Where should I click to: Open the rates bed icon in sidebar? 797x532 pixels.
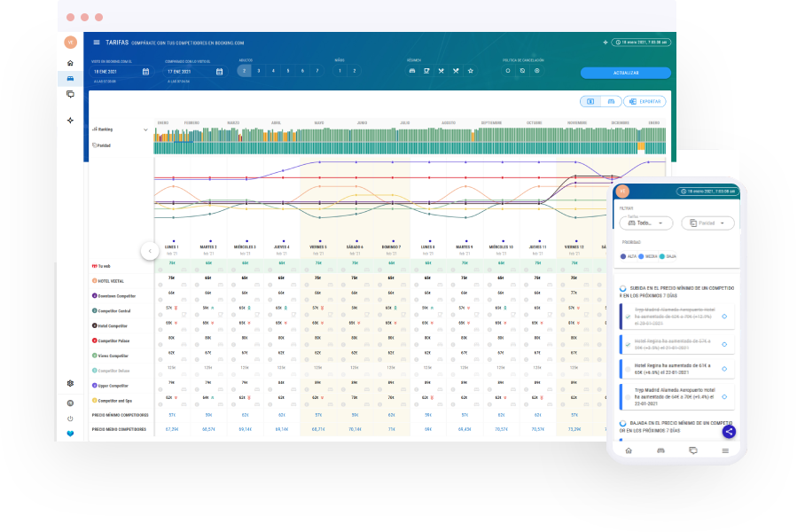[70, 78]
